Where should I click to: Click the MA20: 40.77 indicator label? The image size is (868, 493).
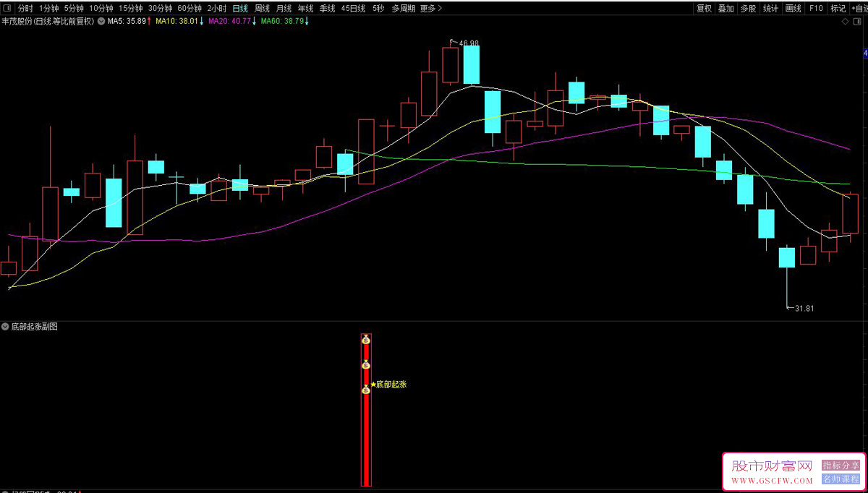(x=232, y=22)
